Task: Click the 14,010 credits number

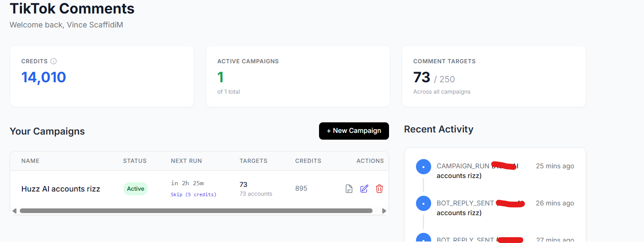Action: click(44, 77)
